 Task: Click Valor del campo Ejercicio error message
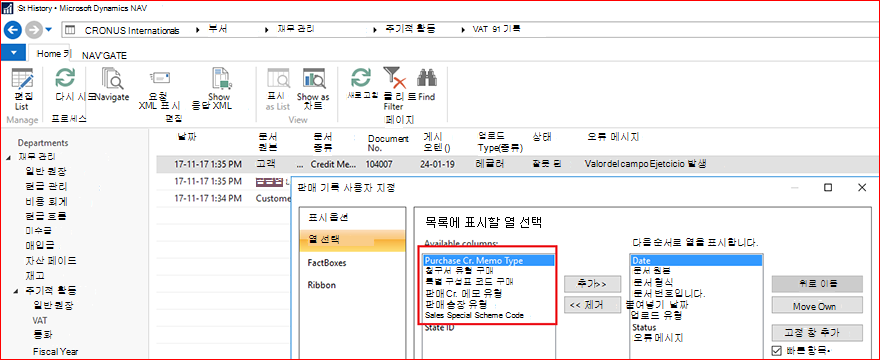pyautogui.click(x=645, y=164)
